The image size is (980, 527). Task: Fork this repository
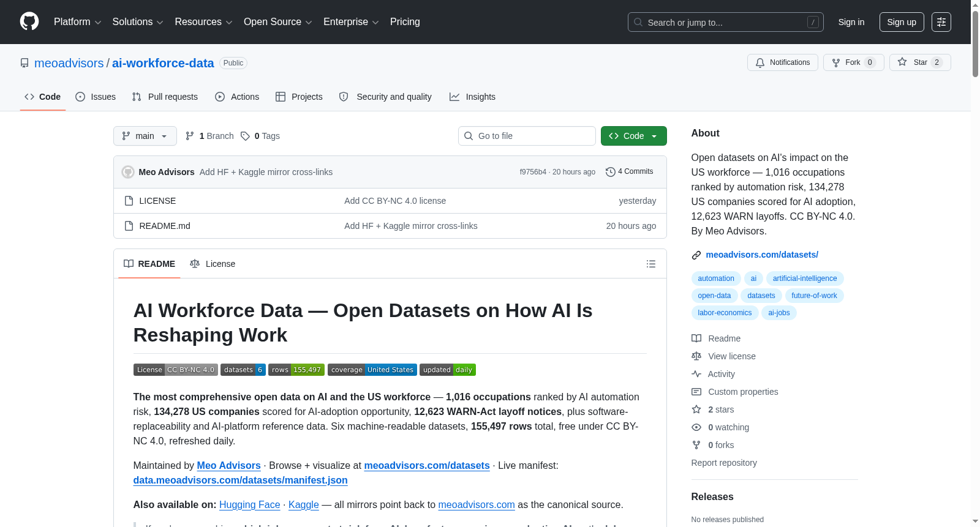coord(853,62)
